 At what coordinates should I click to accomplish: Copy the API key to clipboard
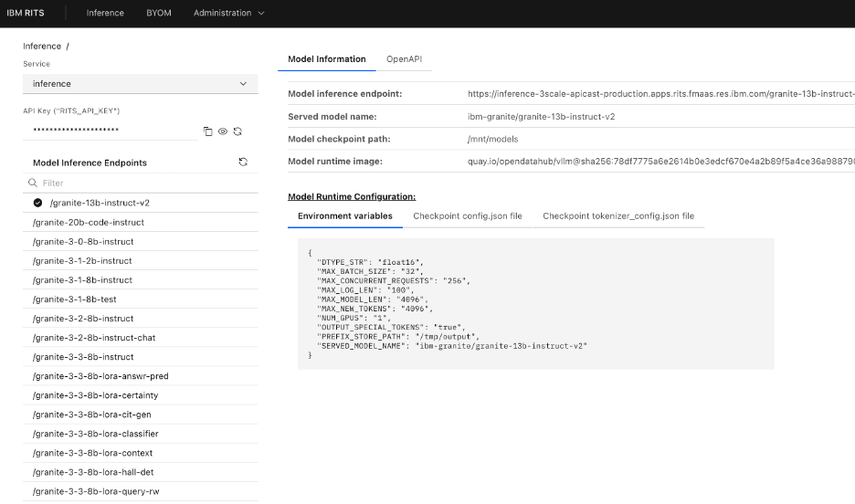tap(207, 131)
